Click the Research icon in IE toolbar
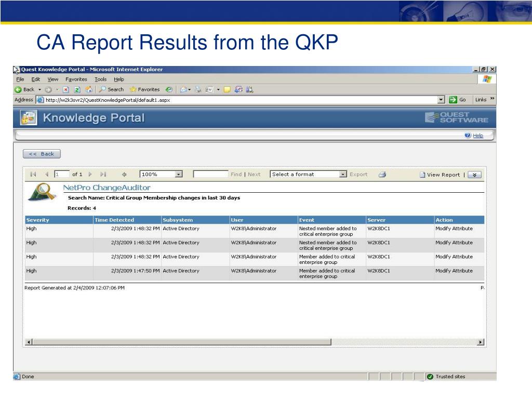 pyautogui.click(x=238, y=89)
